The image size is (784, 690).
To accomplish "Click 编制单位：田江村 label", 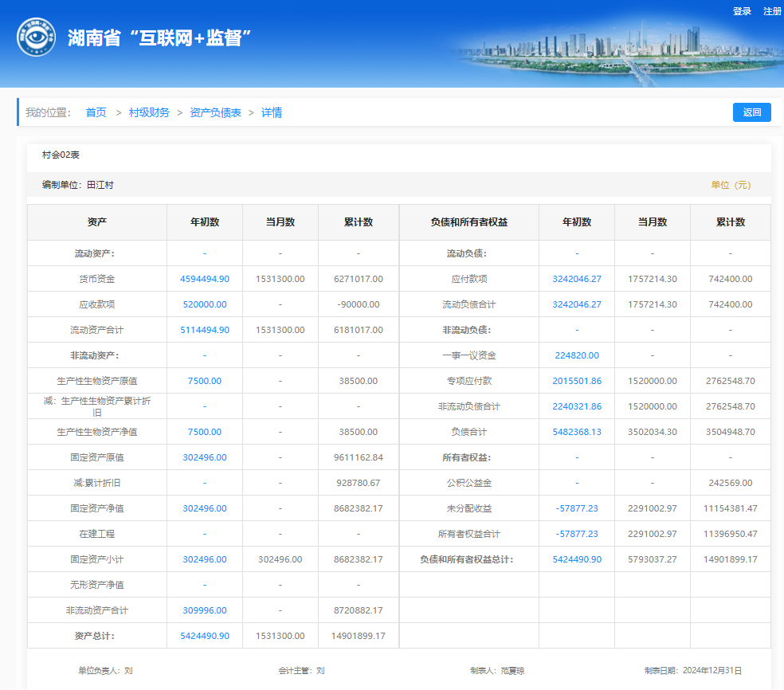I will 77,185.
